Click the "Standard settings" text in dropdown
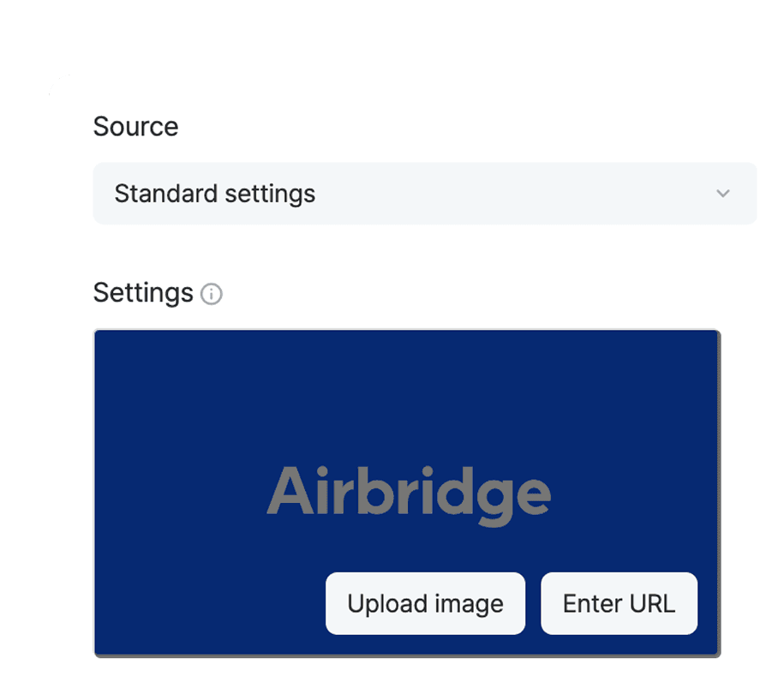The image size is (784, 694). coord(215,194)
